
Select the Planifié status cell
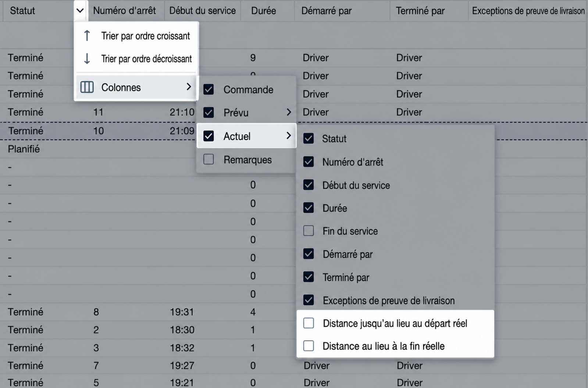coord(24,149)
